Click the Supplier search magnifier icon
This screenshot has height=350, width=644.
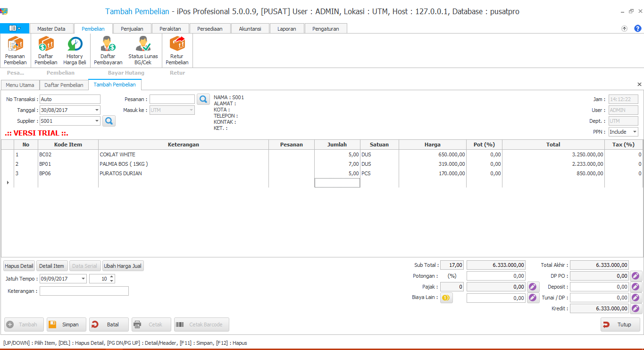[109, 121]
